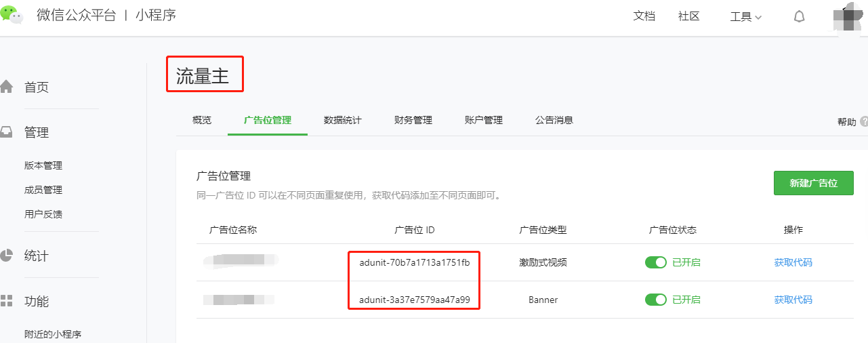Select 功能 in the sidebar
The image size is (868, 343).
click(37, 302)
